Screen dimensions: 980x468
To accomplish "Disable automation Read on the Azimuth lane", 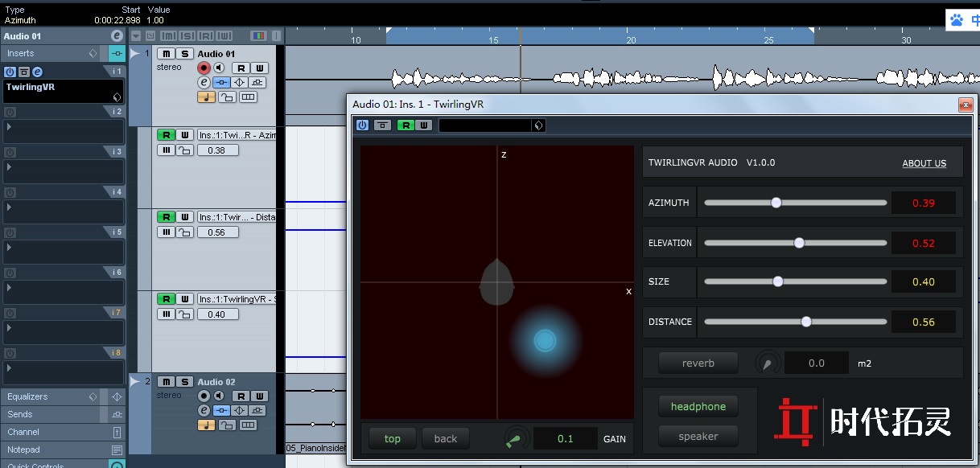I will coord(165,136).
